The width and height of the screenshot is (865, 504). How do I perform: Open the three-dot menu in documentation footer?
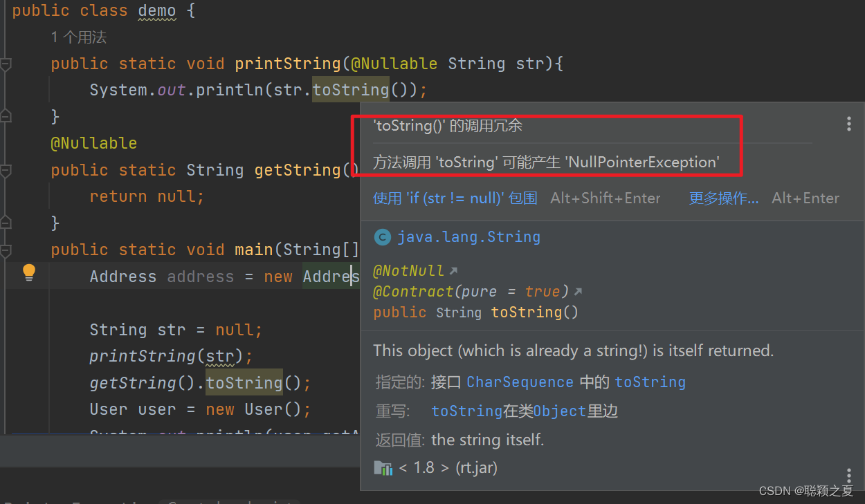[848, 476]
